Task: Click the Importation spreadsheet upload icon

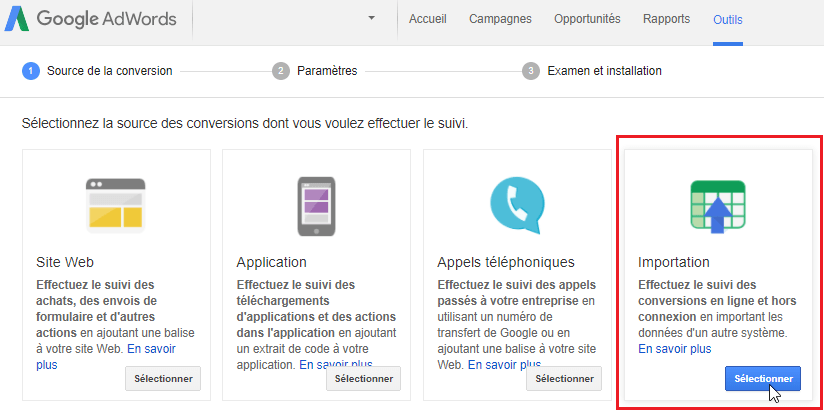Action: 718,206
